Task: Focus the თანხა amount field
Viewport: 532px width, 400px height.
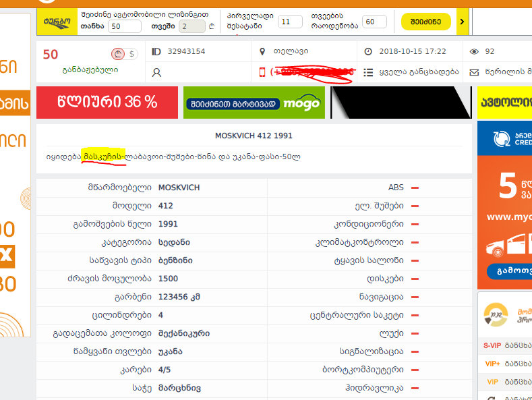Action: point(125,26)
